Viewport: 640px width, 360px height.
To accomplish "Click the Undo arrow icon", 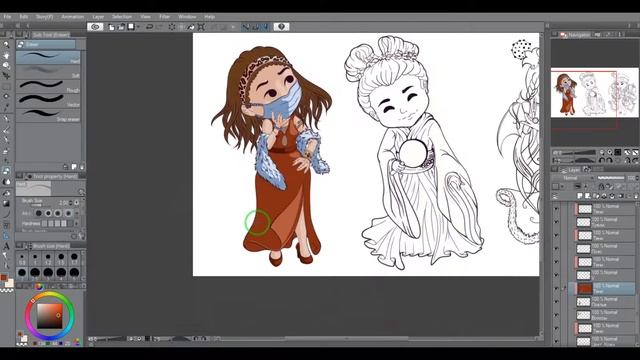I will click(x=149, y=27).
